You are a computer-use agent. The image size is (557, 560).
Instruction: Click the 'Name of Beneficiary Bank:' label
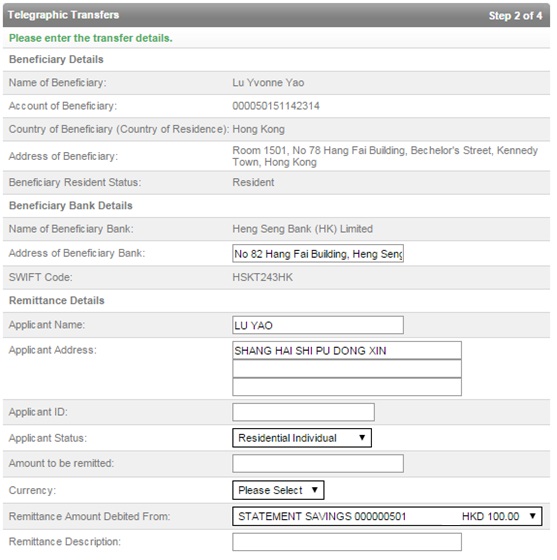click(x=71, y=229)
